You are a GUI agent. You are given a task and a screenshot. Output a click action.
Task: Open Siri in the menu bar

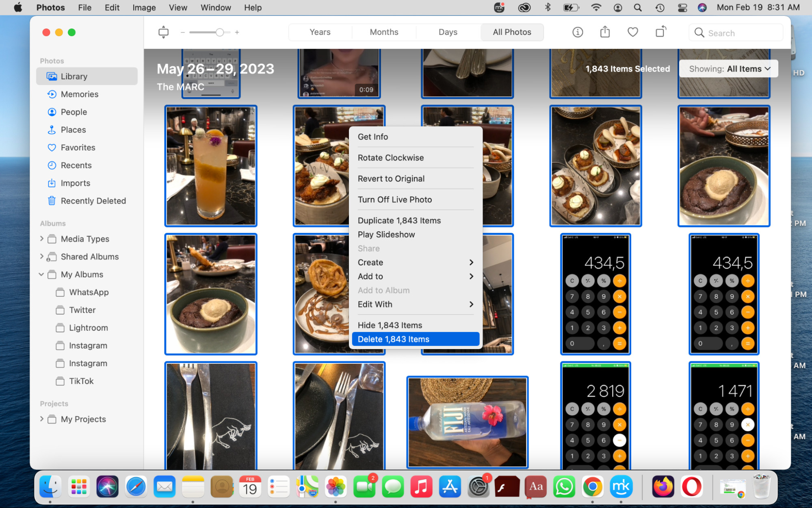click(702, 8)
